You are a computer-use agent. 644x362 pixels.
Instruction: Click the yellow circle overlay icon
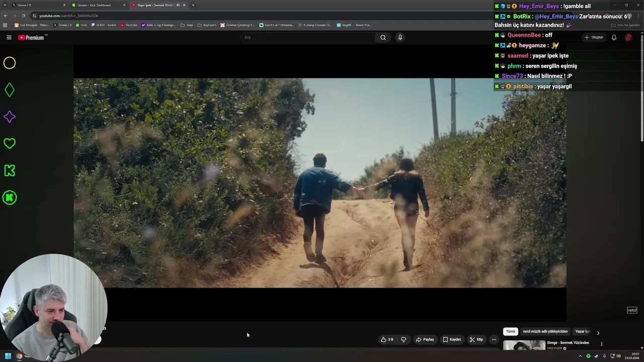10,63
